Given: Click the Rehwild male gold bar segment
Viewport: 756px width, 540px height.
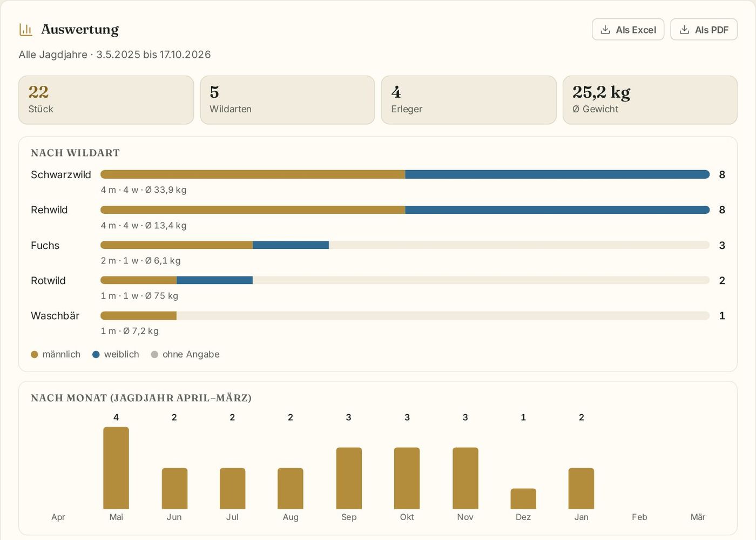Looking at the screenshot, I should [253, 210].
